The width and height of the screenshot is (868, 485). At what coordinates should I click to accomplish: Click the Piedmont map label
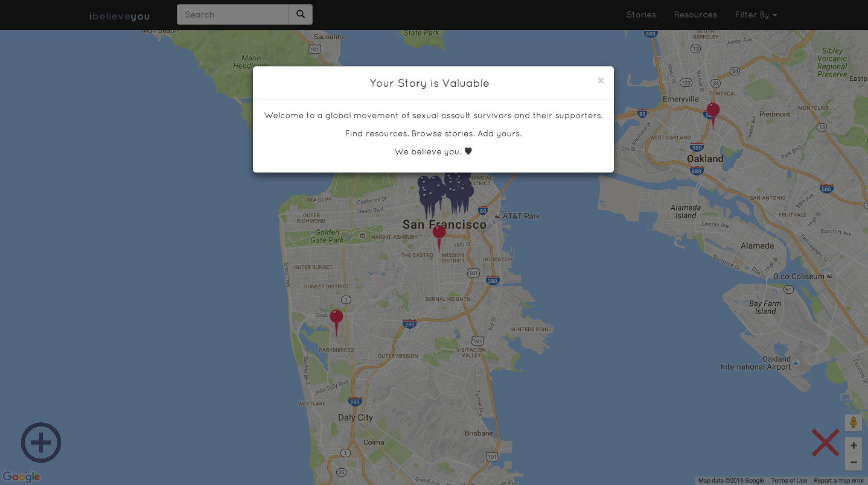(774, 114)
